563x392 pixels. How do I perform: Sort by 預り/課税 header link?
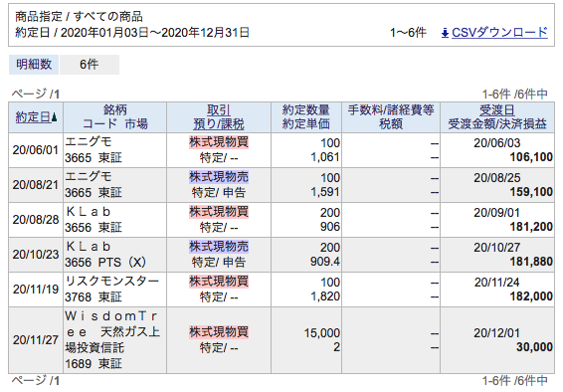218,124
